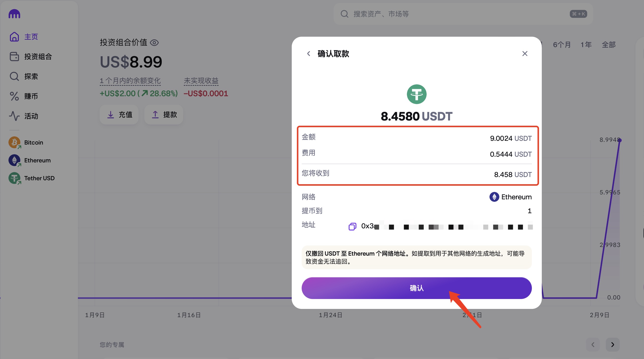Click the Kraken logo icon
This screenshot has width=644, height=359.
coord(14,14)
